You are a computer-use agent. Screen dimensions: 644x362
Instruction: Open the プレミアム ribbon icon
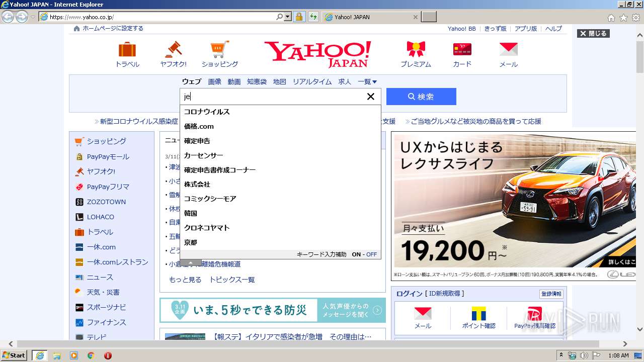point(416,49)
